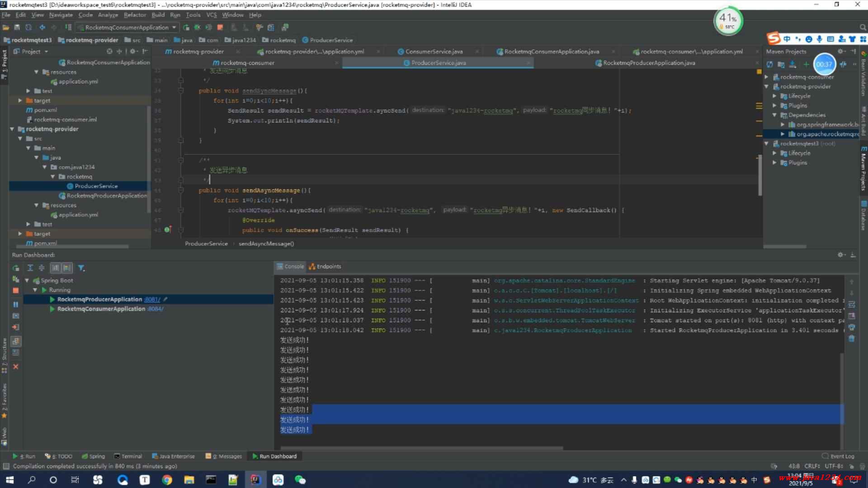Click the Debug bug icon in main toolbar

tap(197, 28)
